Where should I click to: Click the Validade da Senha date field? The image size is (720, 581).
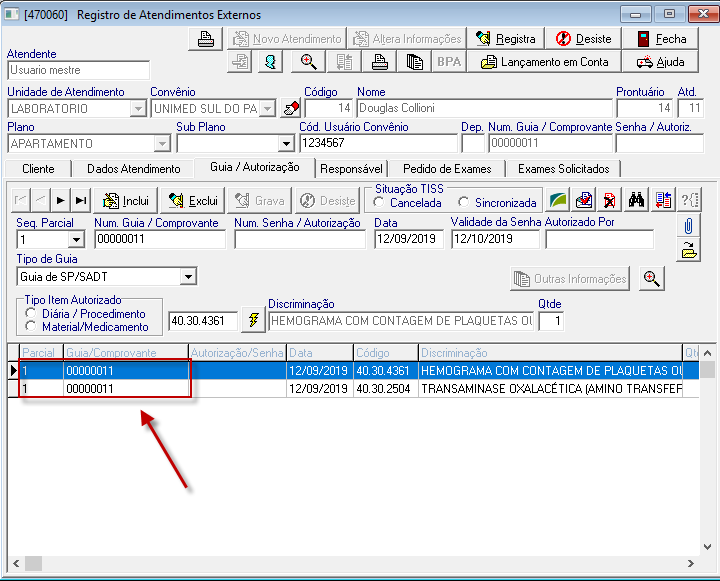[x=495, y=239]
